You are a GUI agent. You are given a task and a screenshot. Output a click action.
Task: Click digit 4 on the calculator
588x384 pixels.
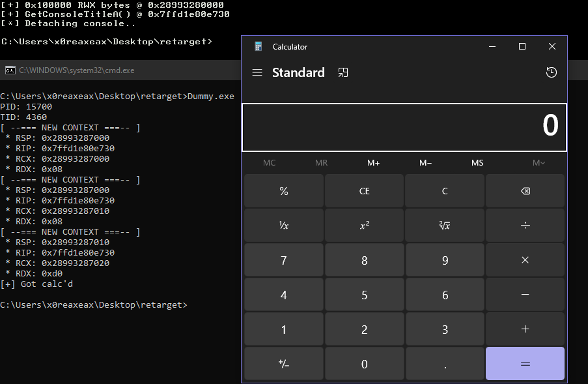point(284,295)
